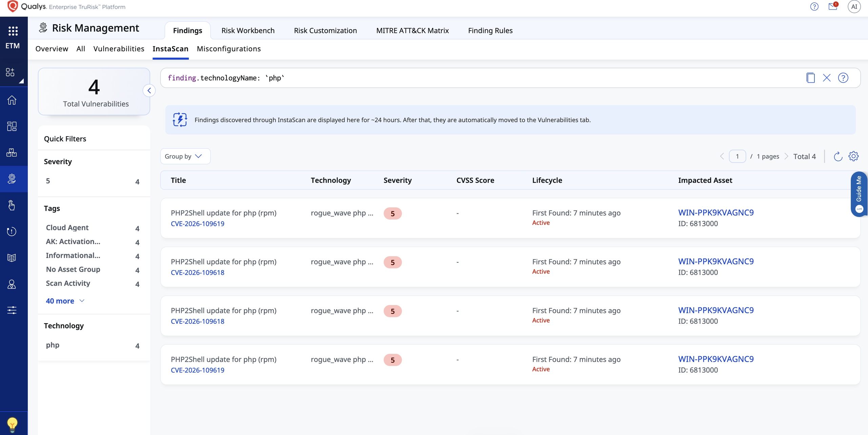Filter by Severity 5 quick filter

tap(93, 181)
